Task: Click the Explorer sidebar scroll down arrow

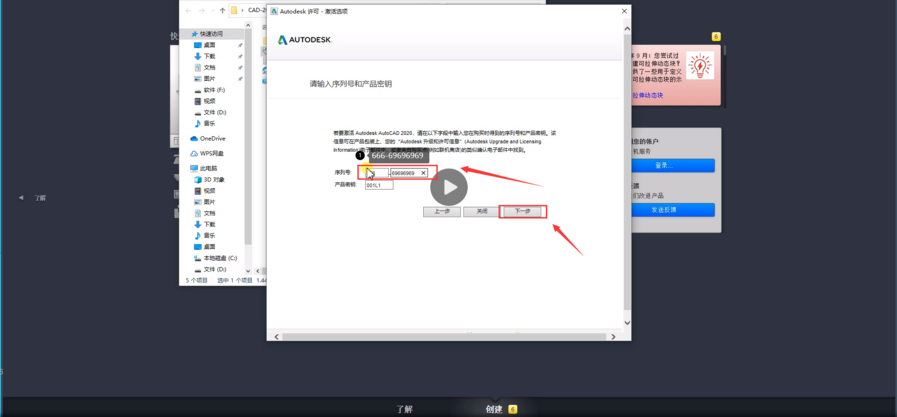Action: (x=248, y=271)
